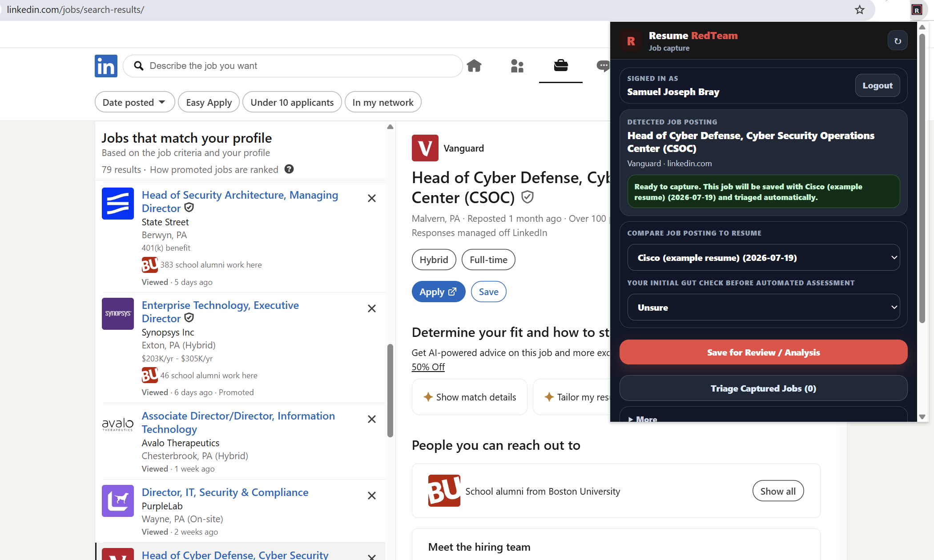
Task: Open the Date posted filter dropdown
Action: [x=134, y=102]
